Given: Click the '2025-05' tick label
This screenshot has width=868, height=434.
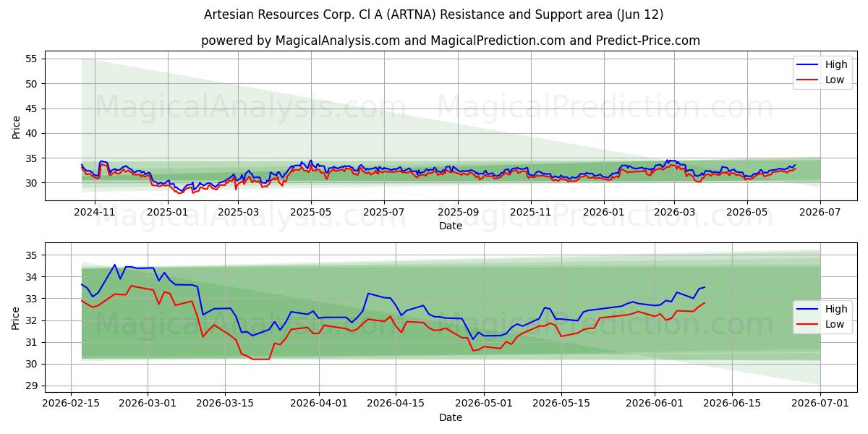Looking at the screenshot, I should coord(311,211).
